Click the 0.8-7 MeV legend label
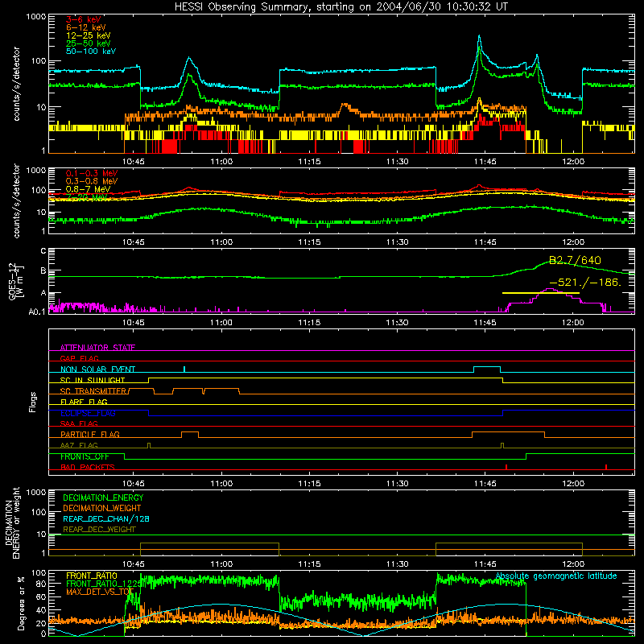Screen dimensions: 644x644 point(88,189)
